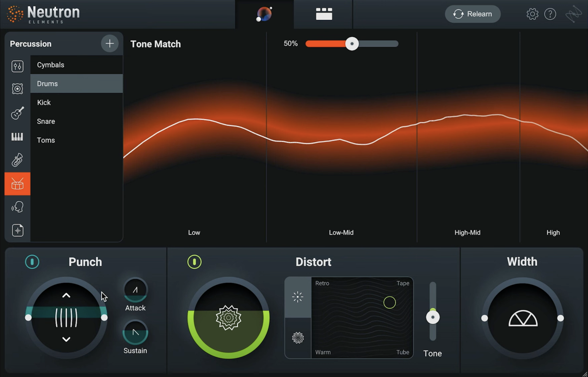Select the sparkle distortion mode toggle

(298, 296)
